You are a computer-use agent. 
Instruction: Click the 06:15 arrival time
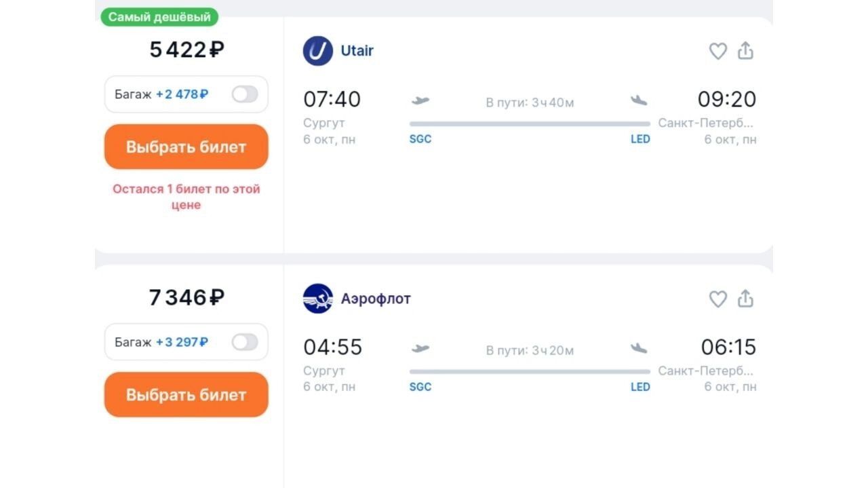[x=728, y=348]
